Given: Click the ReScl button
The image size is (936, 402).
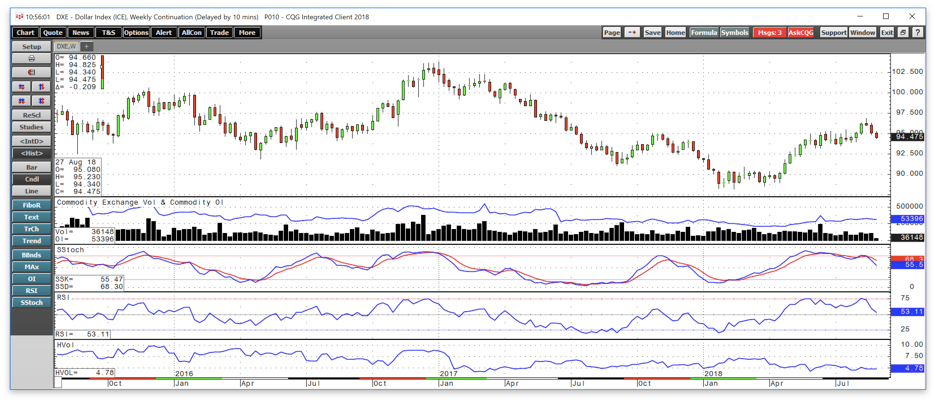Looking at the screenshot, I should [x=32, y=115].
